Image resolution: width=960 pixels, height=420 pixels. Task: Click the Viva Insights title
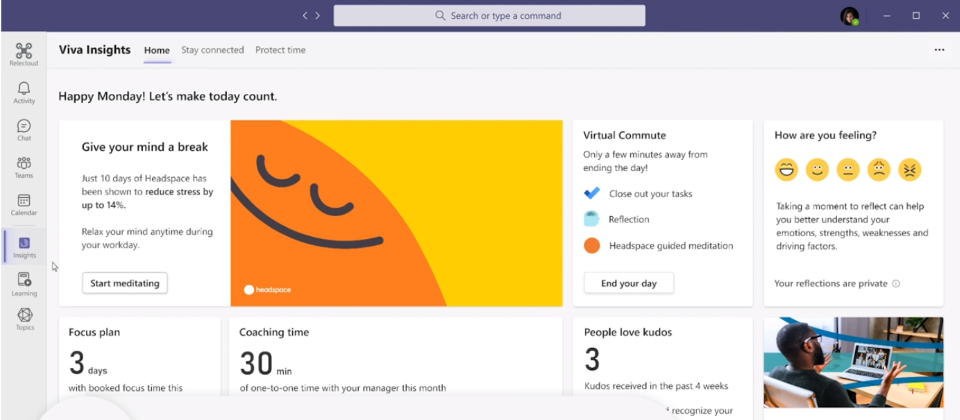tap(95, 50)
